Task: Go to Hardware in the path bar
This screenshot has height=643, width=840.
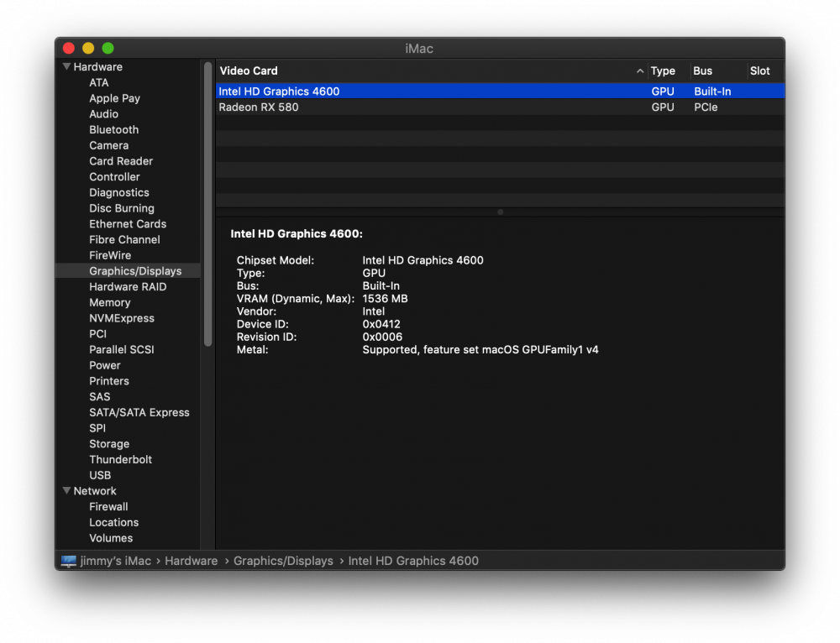Action: (192, 561)
